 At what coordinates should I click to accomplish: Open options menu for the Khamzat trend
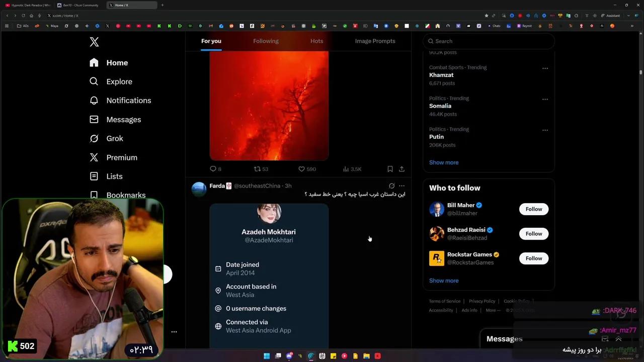545,68
